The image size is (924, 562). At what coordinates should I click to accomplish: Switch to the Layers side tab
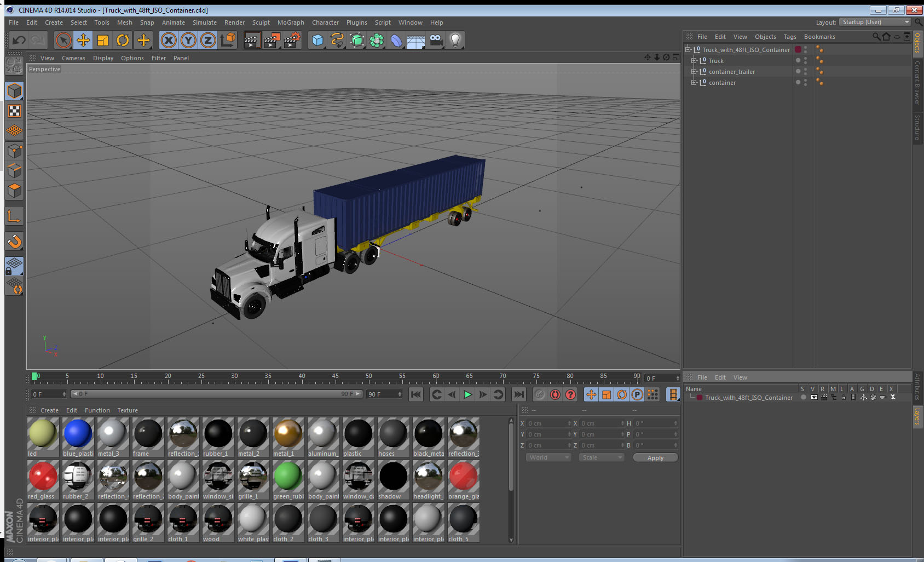[x=917, y=416]
